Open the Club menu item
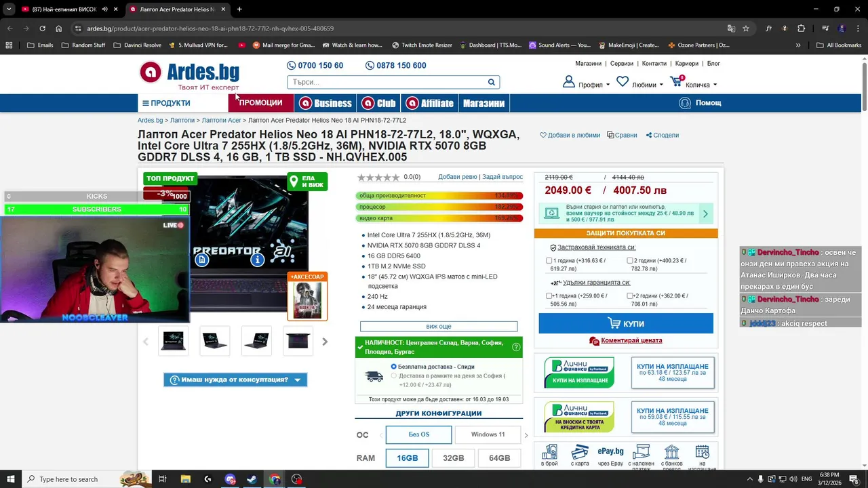Screen dimensions: 868x488 click(x=378, y=103)
